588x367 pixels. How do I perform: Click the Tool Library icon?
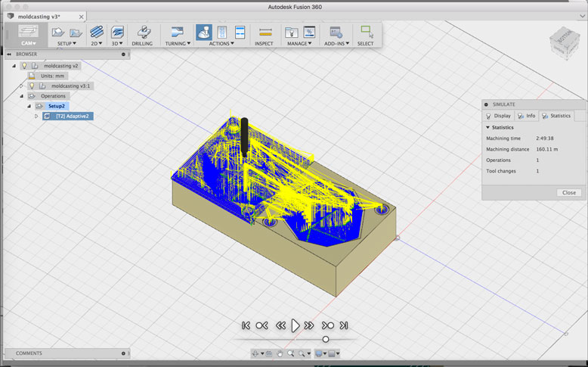pos(292,33)
